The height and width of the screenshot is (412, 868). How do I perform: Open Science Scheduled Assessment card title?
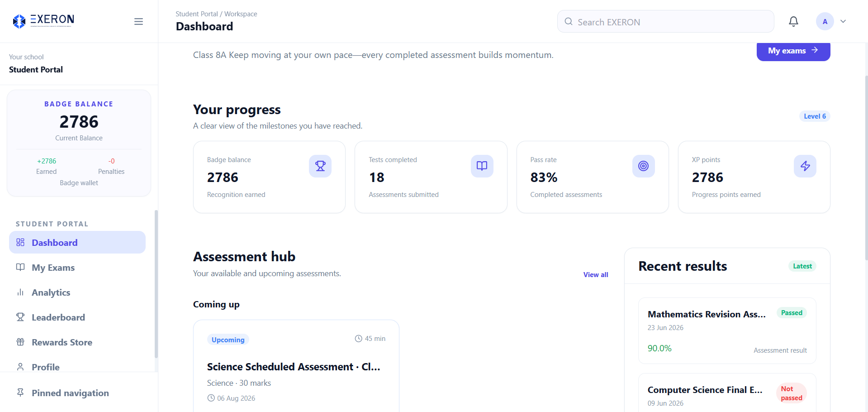(x=294, y=367)
